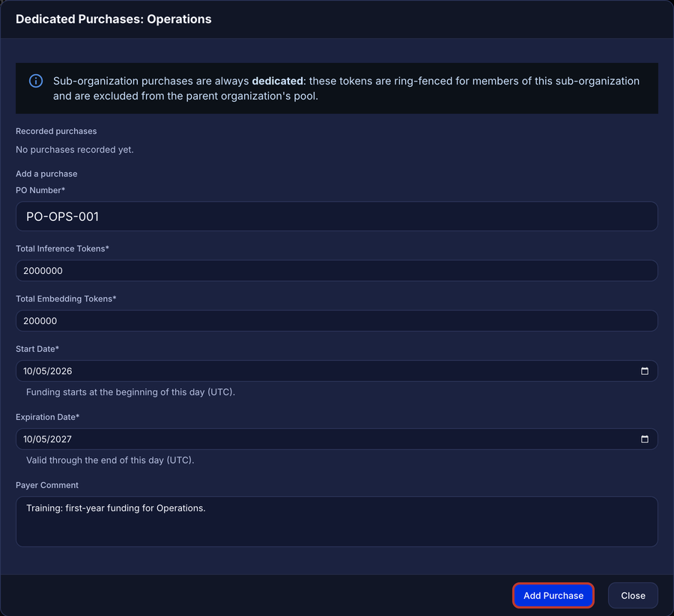Close the Dedicated Purchases dialog
This screenshot has height=616, width=674.
pyautogui.click(x=633, y=595)
